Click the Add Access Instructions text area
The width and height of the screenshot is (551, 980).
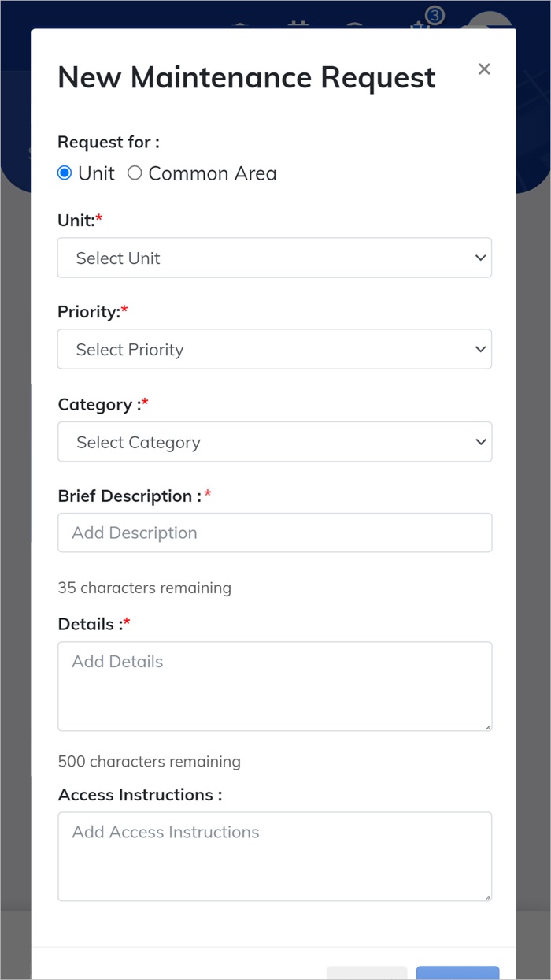pos(274,856)
